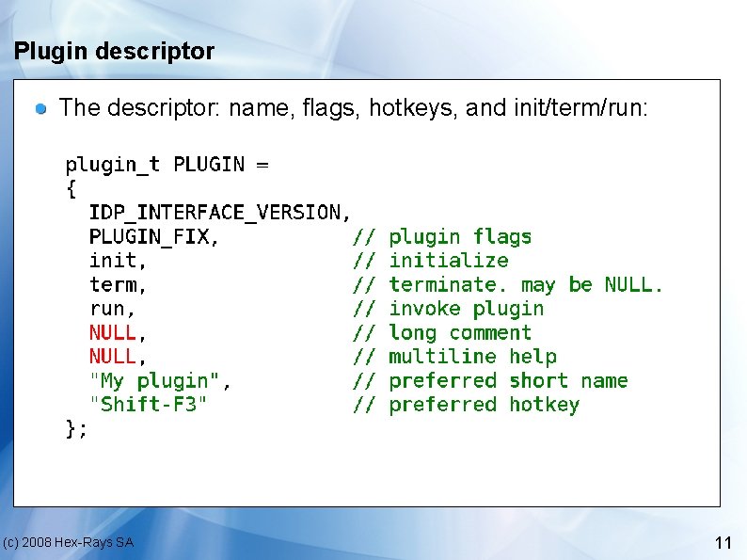Click the red NULL beside "long comment"
The width and height of the screenshot is (747, 560).
113,332
